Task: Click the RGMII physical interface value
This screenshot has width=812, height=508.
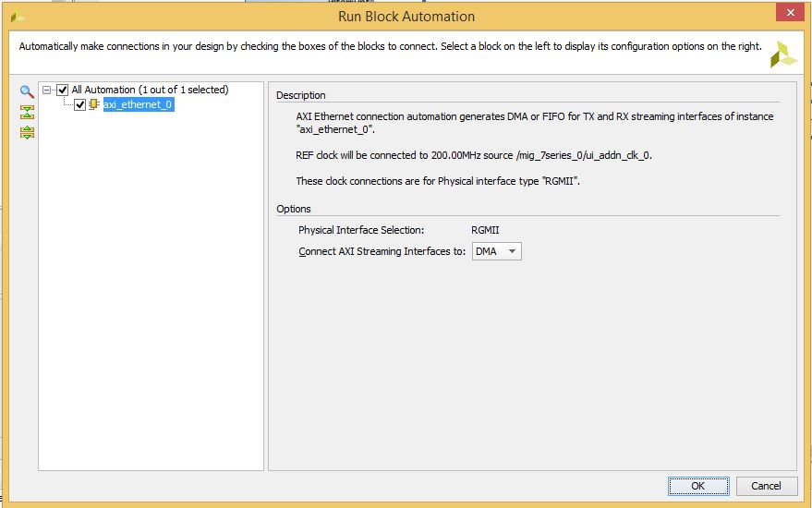Action: tap(485, 230)
